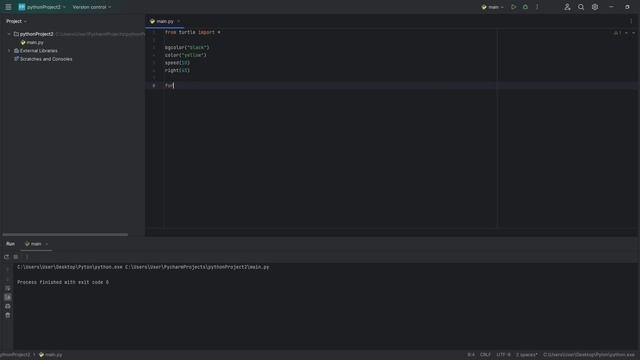Close the main.py editor tab
The image size is (640, 360).
(x=179, y=21)
